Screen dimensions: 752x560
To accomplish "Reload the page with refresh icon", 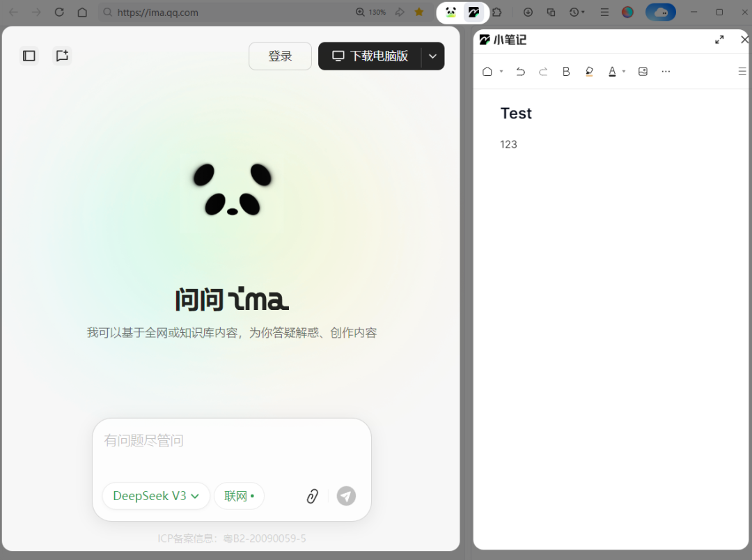I will pyautogui.click(x=59, y=13).
